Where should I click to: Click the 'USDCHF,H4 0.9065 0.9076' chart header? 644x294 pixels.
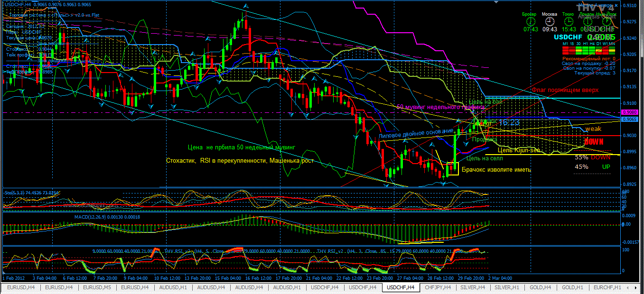[x=47, y=4]
